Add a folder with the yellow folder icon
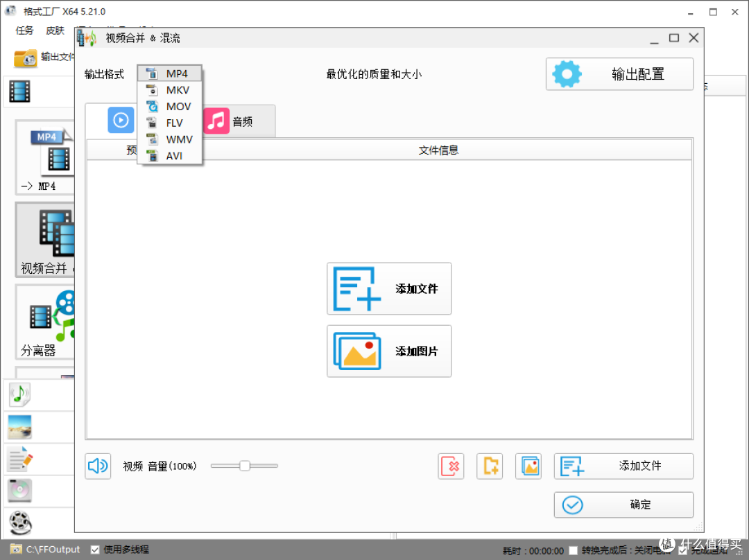The width and height of the screenshot is (749, 560). pos(490,466)
